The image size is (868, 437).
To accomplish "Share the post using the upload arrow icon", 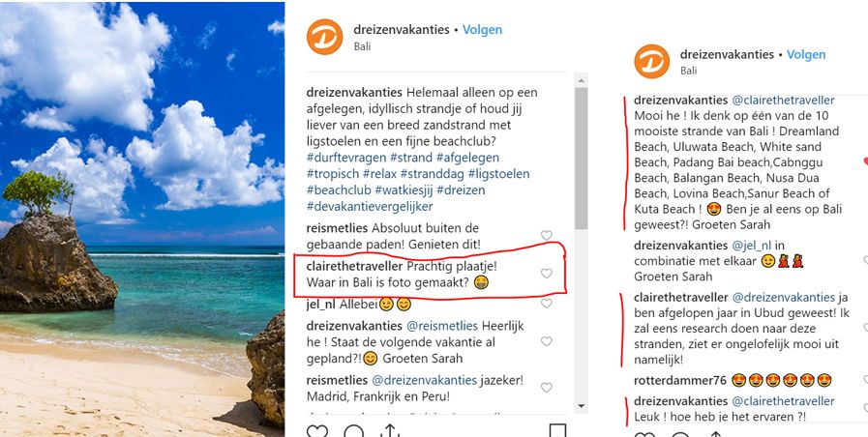I will point(390,430).
